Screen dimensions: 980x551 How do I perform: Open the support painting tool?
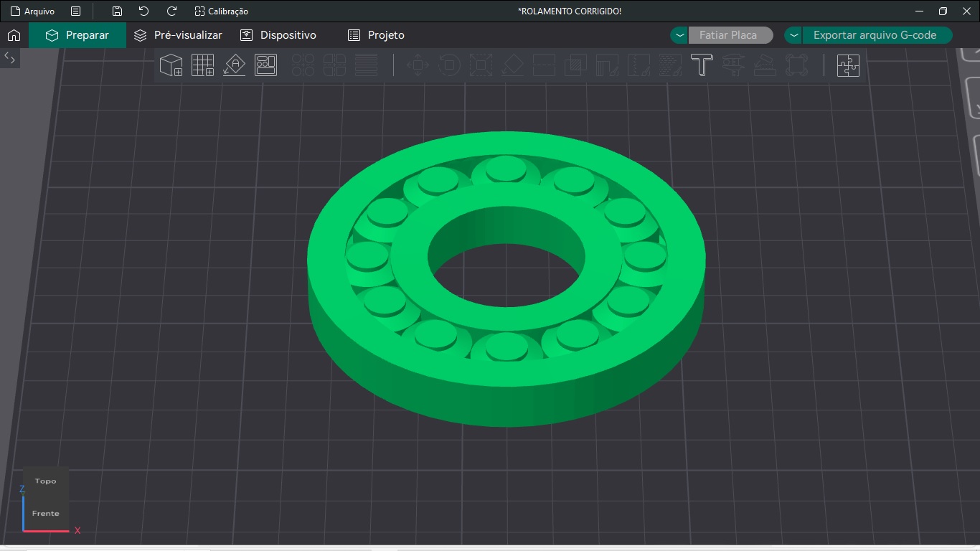[607, 65]
